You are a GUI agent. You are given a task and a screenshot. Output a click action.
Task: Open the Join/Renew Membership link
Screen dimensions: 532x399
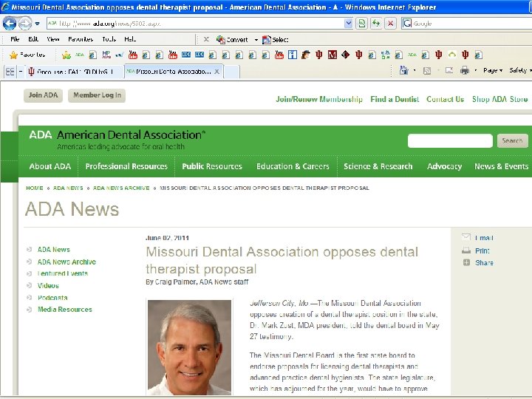coord(319,99)
